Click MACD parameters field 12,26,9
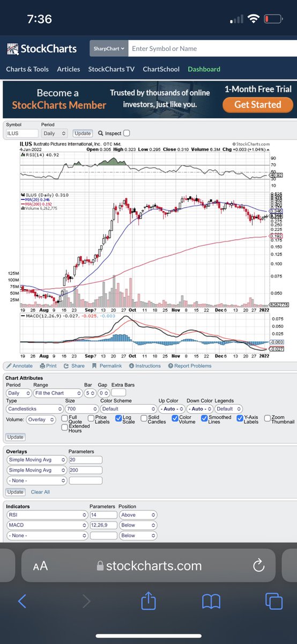Screen dimensions: 297x644 click(103, 525)
